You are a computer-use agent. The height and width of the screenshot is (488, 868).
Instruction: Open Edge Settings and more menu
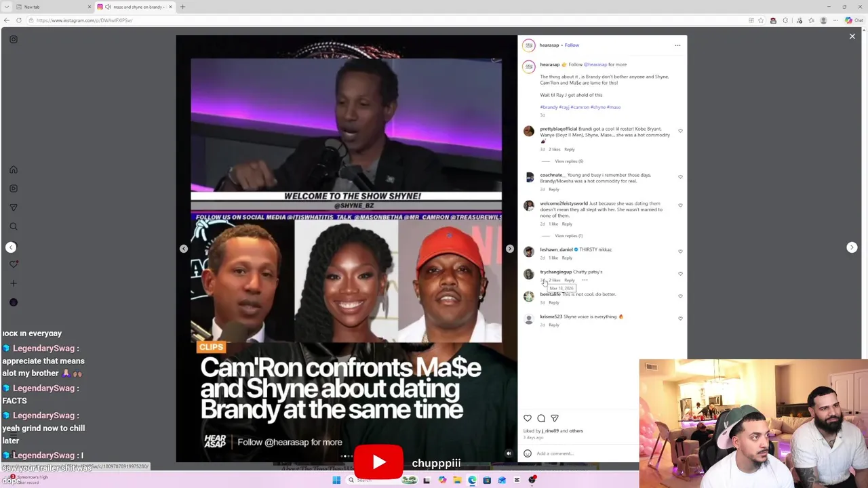pos(837,20)
